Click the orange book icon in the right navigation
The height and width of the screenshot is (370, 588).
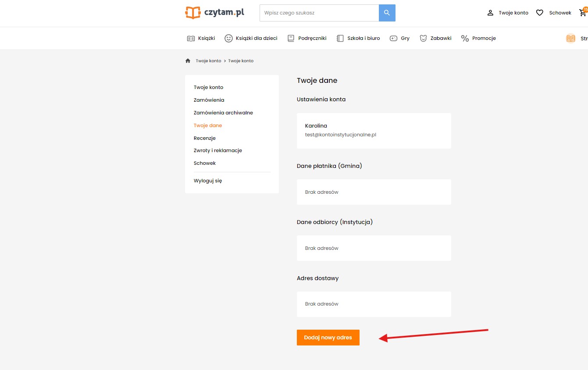tap(570, 39)
